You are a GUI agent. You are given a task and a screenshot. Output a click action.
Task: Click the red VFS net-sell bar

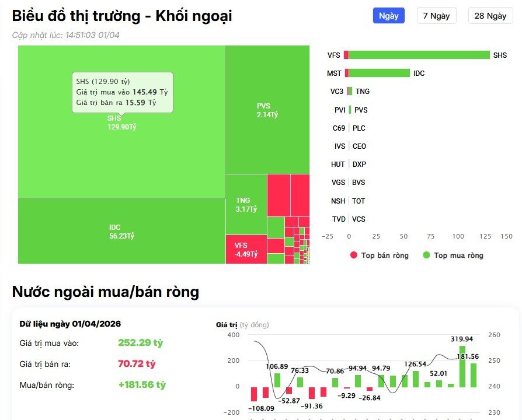click(x=346, y=55)
